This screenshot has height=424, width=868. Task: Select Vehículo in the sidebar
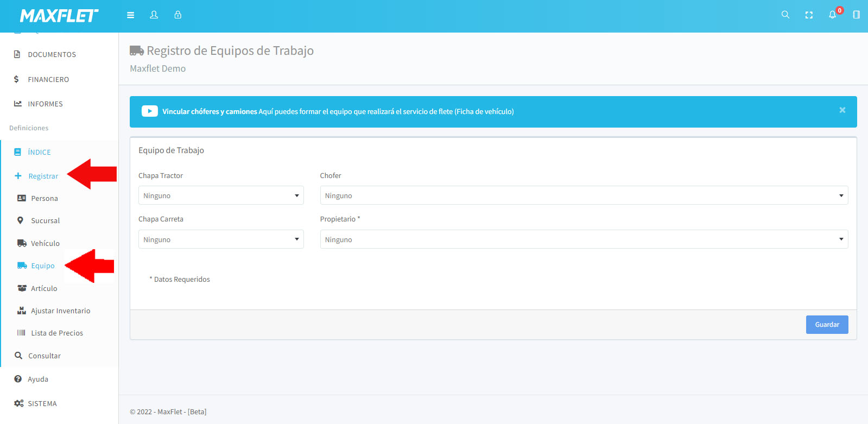pos(45,244)
